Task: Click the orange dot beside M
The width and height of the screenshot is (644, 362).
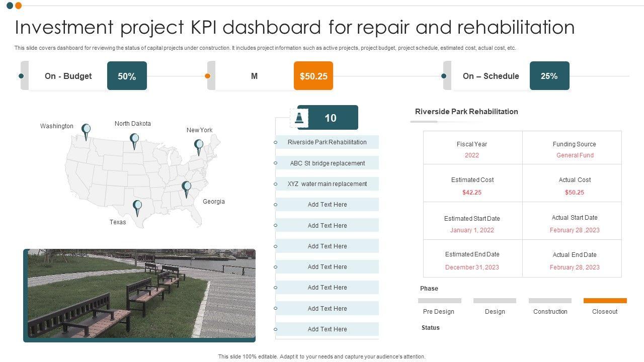Action: click(207, 76)
